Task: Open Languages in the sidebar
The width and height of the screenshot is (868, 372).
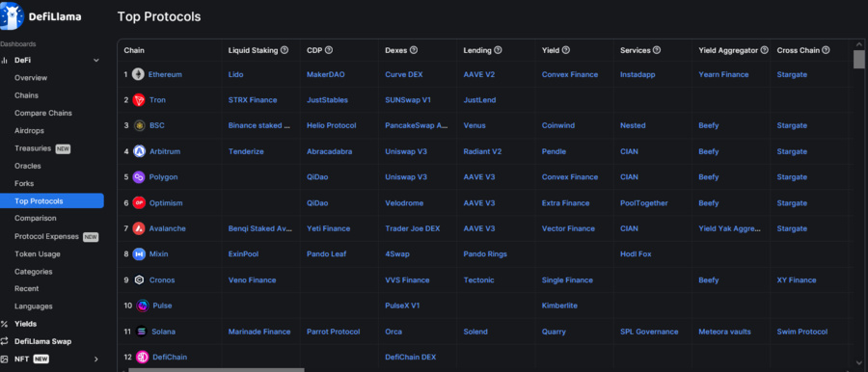Action: pyautogui.click(x=34, y=306)
